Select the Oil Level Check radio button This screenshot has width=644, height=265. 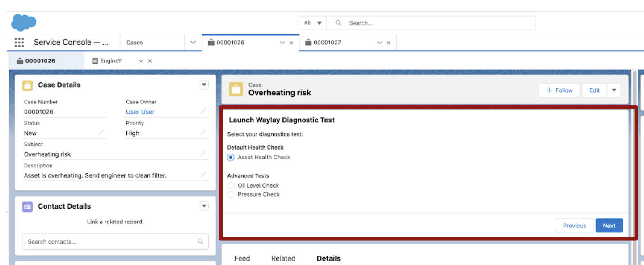231,185
